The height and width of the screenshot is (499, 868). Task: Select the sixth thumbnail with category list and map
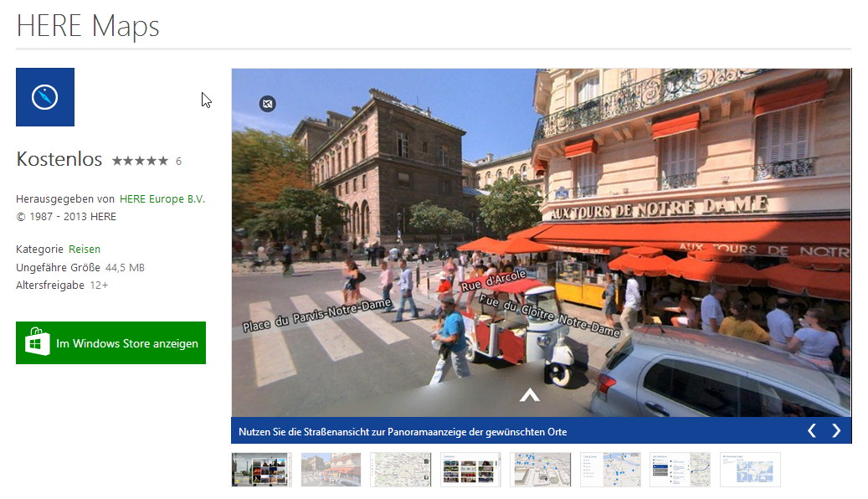[x=610, y=470]
